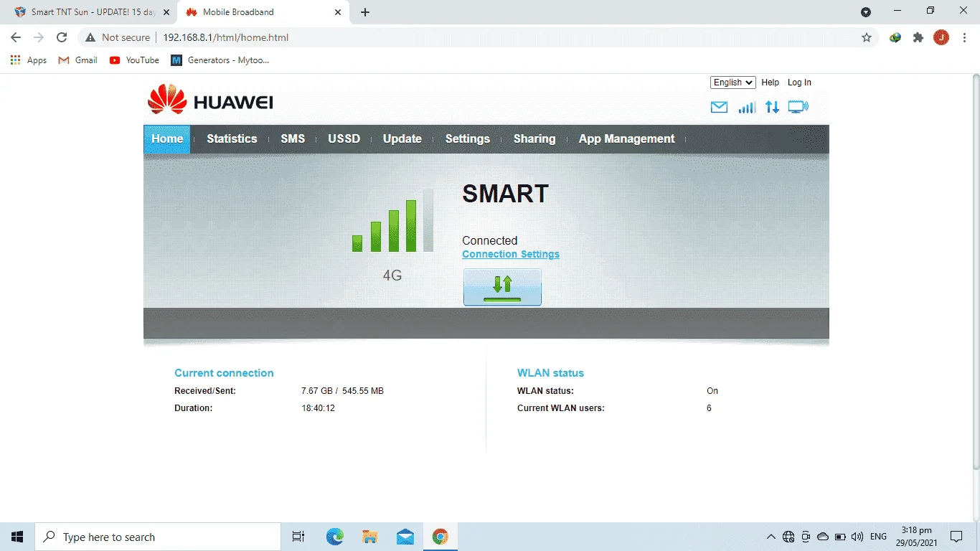980x551 pixels.
Task: Open the Statistics tab
Action: pos(232,138)
